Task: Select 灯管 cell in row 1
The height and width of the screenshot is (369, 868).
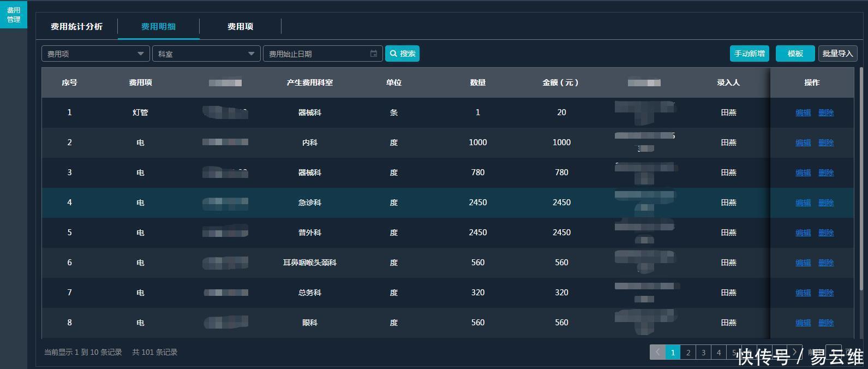Action: pos(140,112)
